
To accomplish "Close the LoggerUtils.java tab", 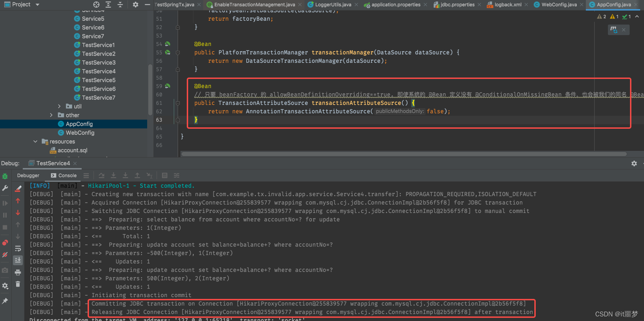I will [x=356, y=5].
